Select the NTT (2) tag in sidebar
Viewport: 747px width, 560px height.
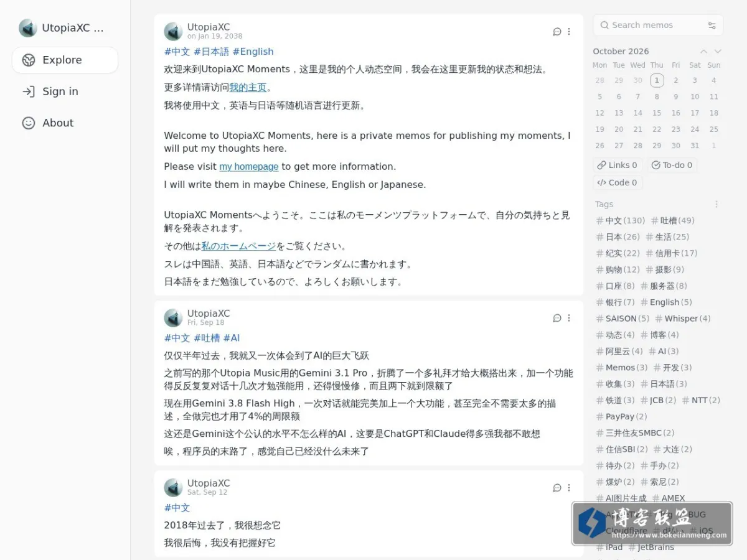701,400
